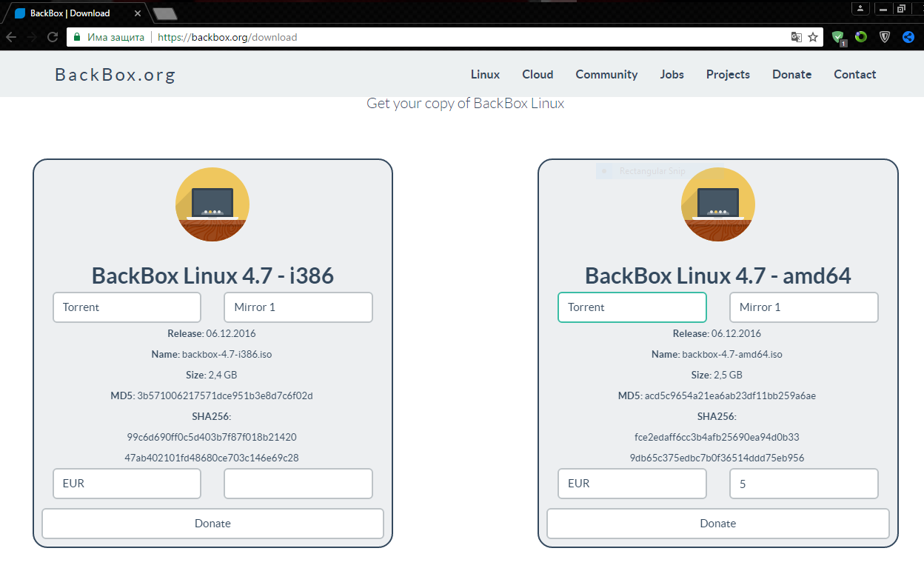
Task: Click the amd64 size text 2,5 GB
Action: 727,375
